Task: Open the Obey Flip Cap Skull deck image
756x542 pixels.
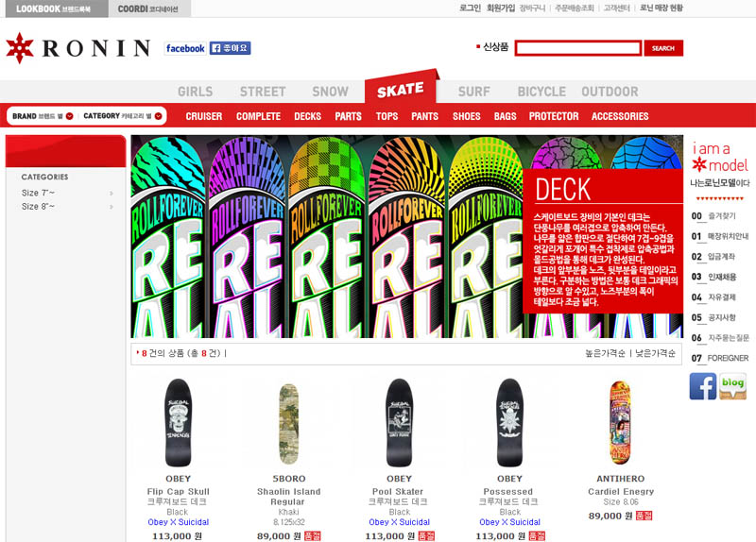Action: pos(178,422)
